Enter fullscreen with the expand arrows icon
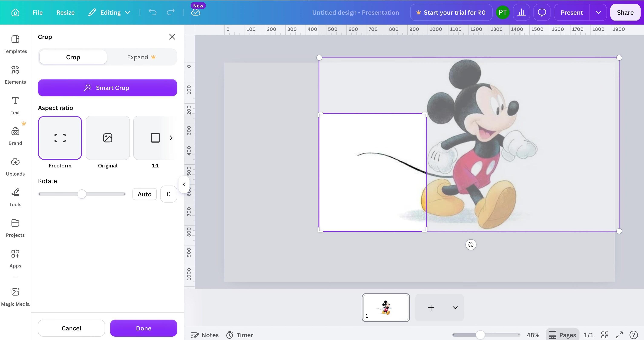This screenshot has width=644, height=340. click(619, 335)
